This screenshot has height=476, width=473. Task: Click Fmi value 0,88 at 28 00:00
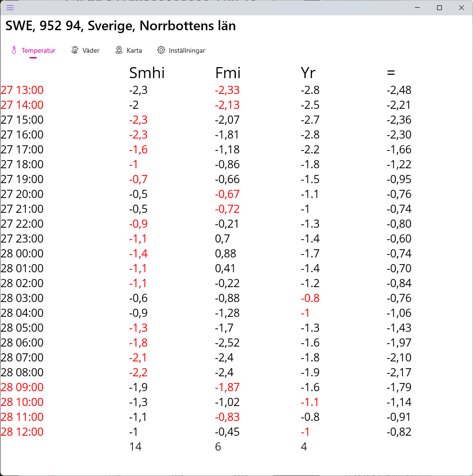point(225,254)
